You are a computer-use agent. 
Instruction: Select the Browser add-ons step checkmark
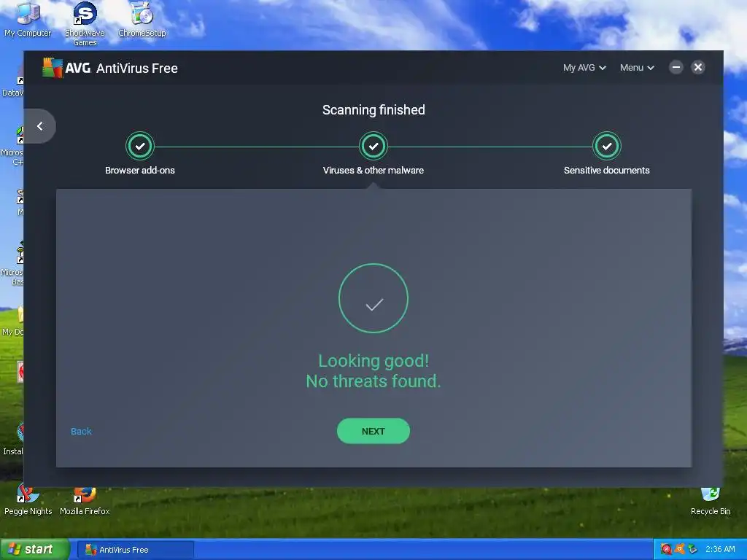[x=139, y=146]
